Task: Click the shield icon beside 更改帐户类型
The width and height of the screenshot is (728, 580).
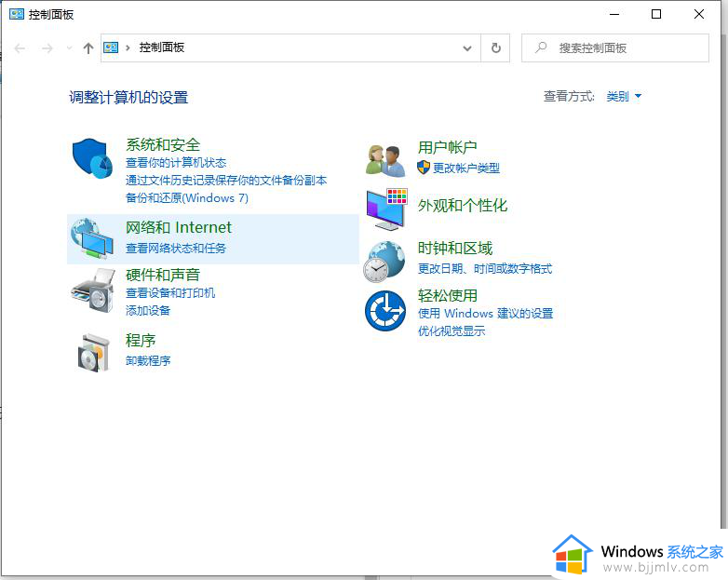Action: (x=423, y=168)
